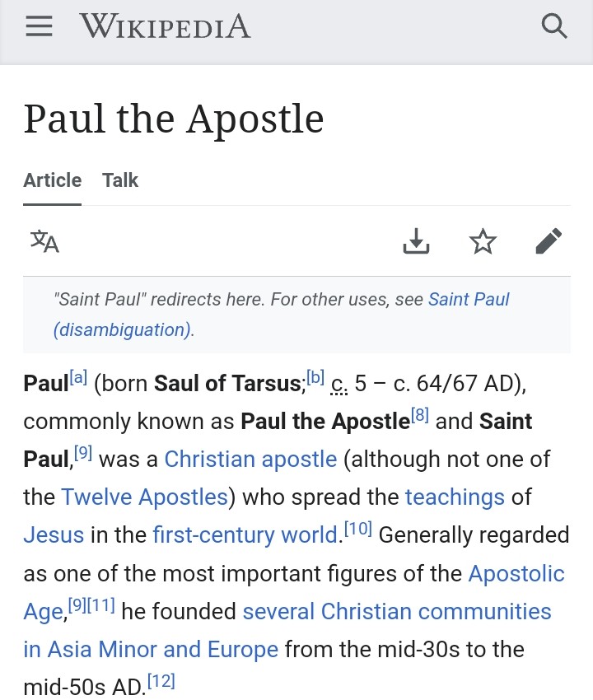Open the hamburger main menu
The image size is (593, 700).
click(x=39, y=28)
